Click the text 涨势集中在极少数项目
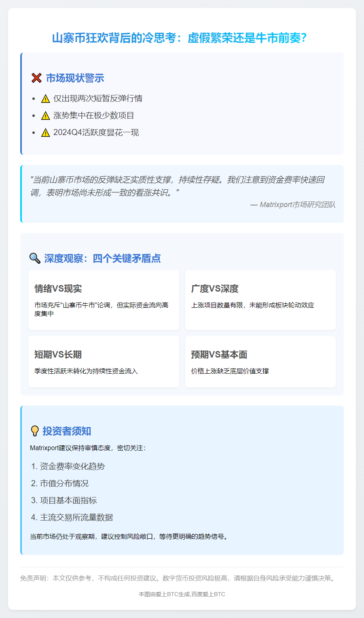Viewport: 364px width, 618px height. (x=94, y=116)
